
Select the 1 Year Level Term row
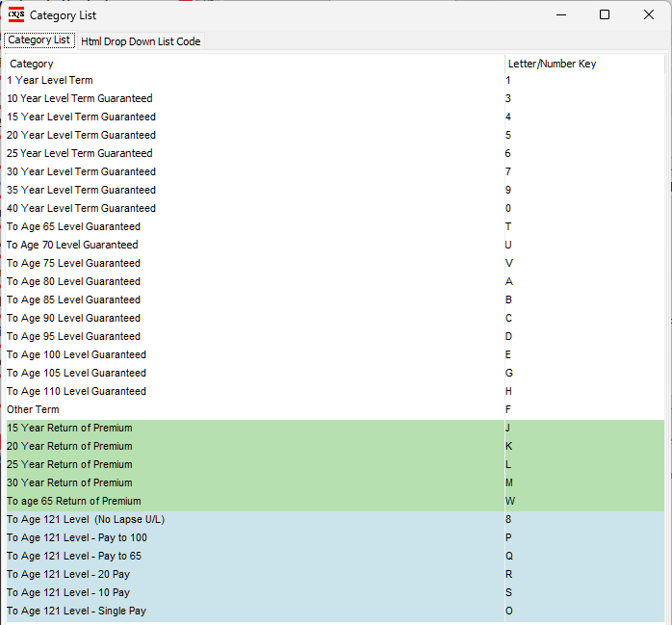click(50, 80)
